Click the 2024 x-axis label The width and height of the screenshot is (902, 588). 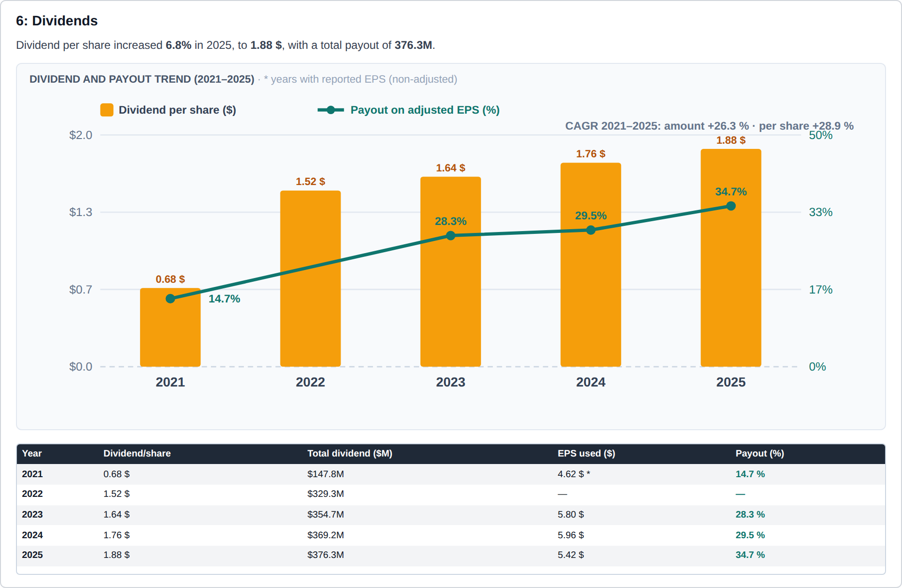tap(591, 382)
